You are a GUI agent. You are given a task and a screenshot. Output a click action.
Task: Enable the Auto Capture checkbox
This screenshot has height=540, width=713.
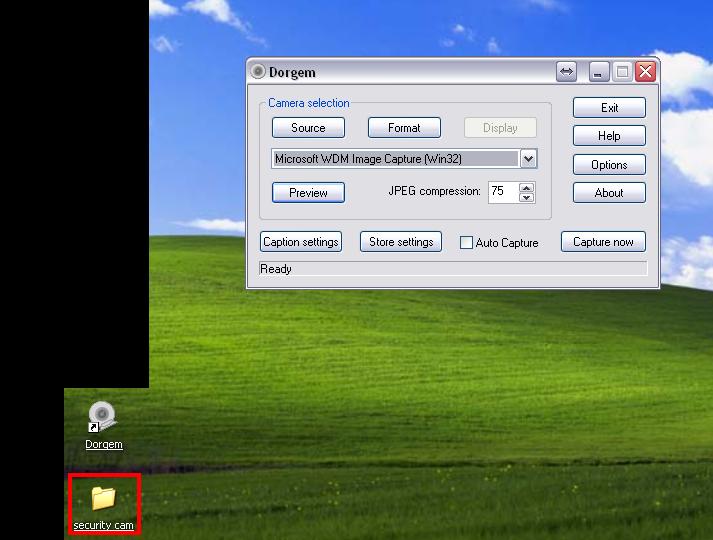coord(466,242)
